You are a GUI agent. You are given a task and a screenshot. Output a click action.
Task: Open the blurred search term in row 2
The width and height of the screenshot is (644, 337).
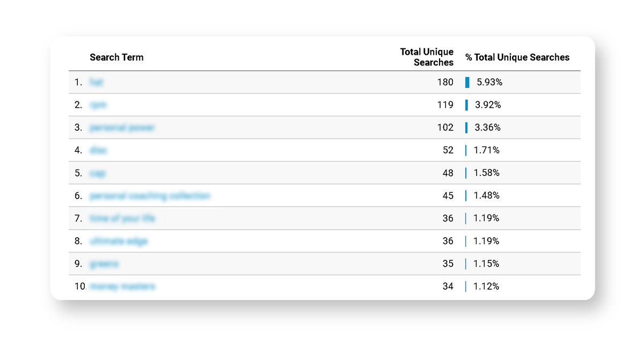98,105
